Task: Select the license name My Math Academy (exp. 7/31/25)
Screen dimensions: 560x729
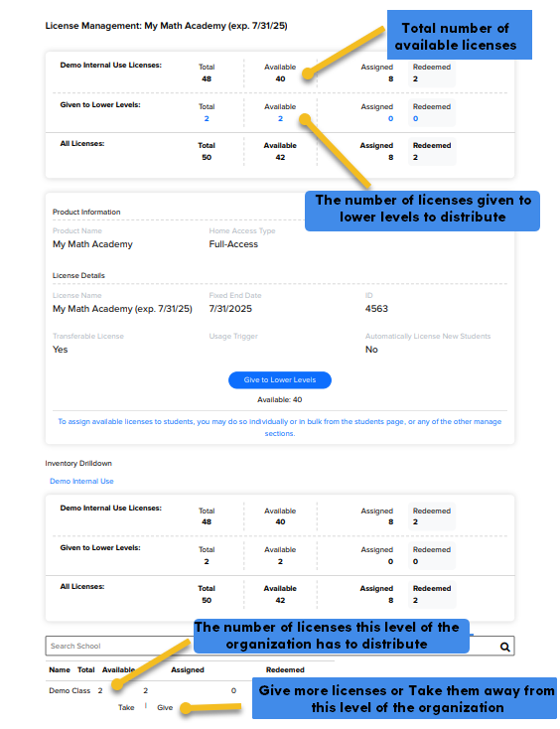Action: [122, 309]
